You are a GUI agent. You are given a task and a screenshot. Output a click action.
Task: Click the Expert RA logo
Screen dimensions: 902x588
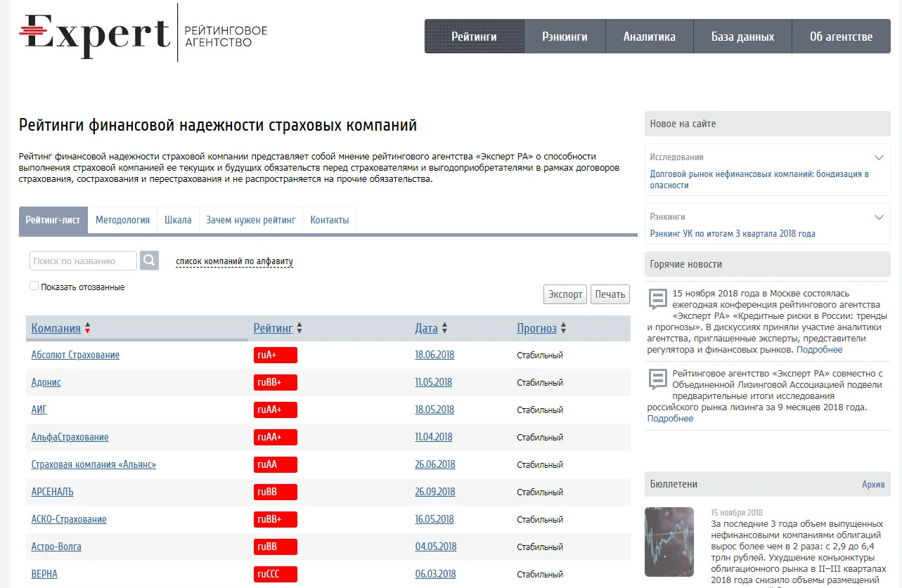point(143,33)
